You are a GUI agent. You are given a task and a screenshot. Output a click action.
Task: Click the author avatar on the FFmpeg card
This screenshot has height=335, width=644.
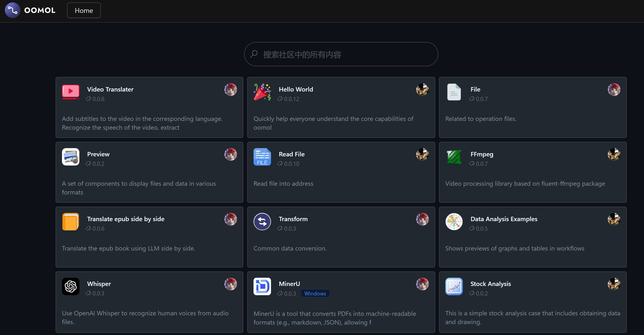614,154
